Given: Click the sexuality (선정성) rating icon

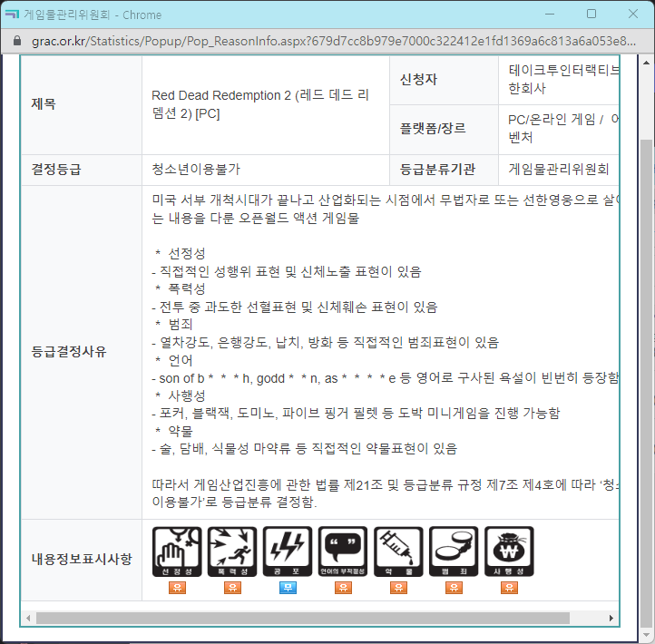Looking at the screenshot, I should (x=177, y=551).
